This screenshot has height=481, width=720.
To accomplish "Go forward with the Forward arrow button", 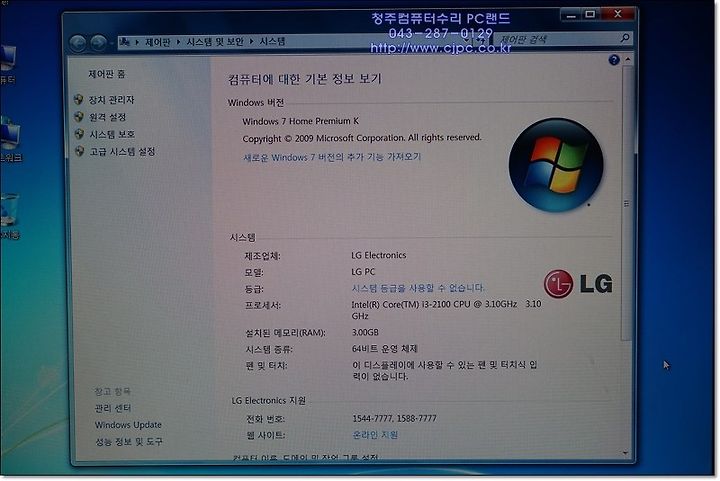I will (99, 43).
